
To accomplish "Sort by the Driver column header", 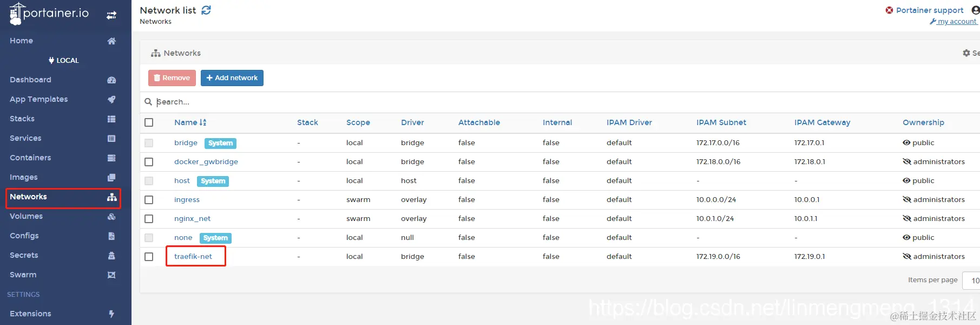I will (412, 122).
